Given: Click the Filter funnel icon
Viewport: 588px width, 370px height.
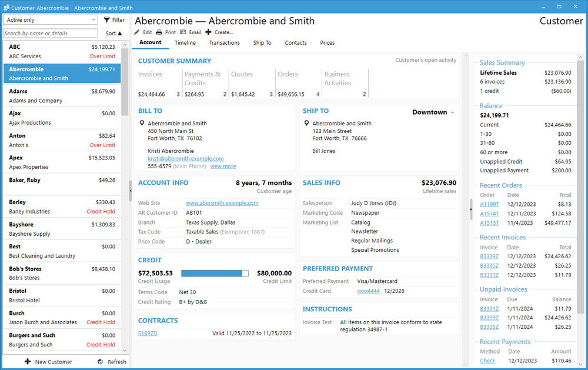Looking at the screenshot, I should coord(106,20).
